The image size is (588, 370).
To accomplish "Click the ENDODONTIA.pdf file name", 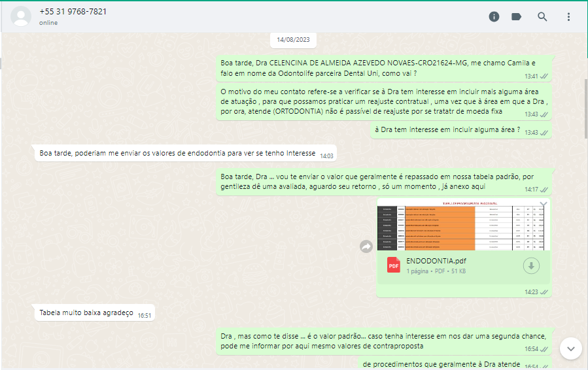I will point(436,261).
